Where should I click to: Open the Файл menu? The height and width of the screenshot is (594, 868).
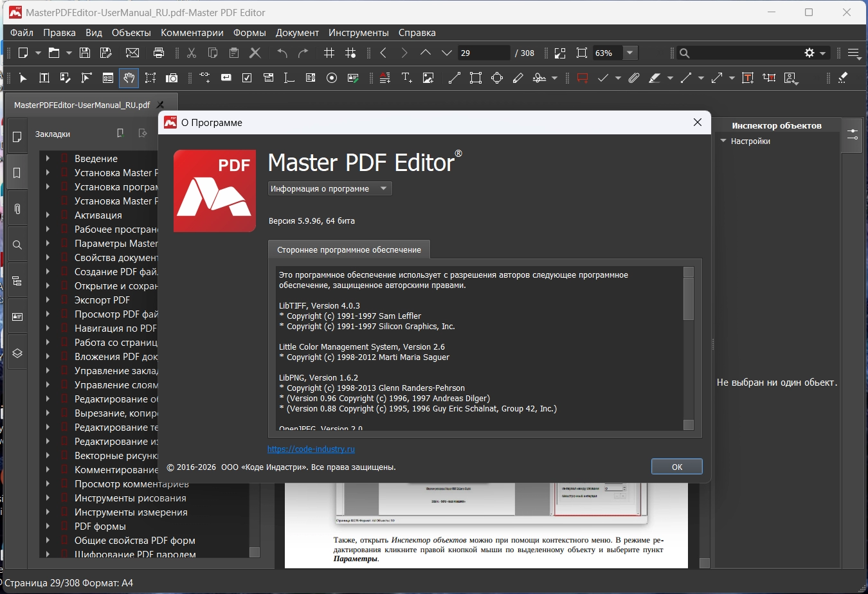click(22, 33)
